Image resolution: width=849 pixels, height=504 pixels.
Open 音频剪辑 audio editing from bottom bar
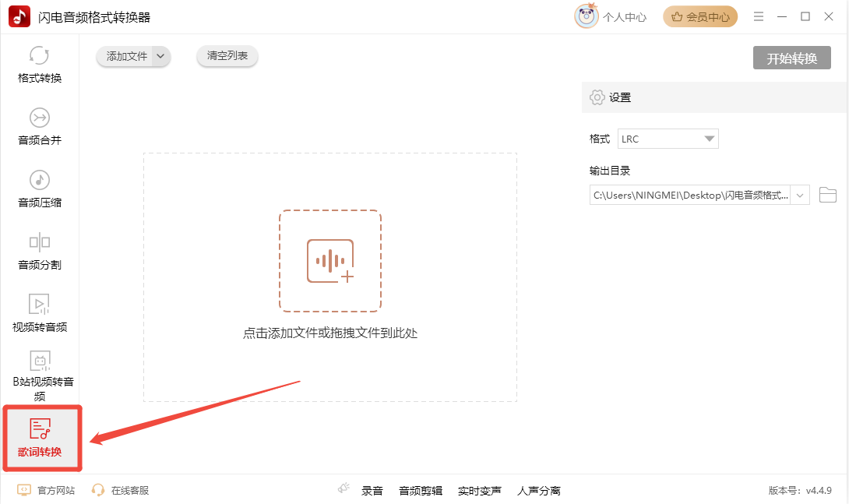click(421, 491)
